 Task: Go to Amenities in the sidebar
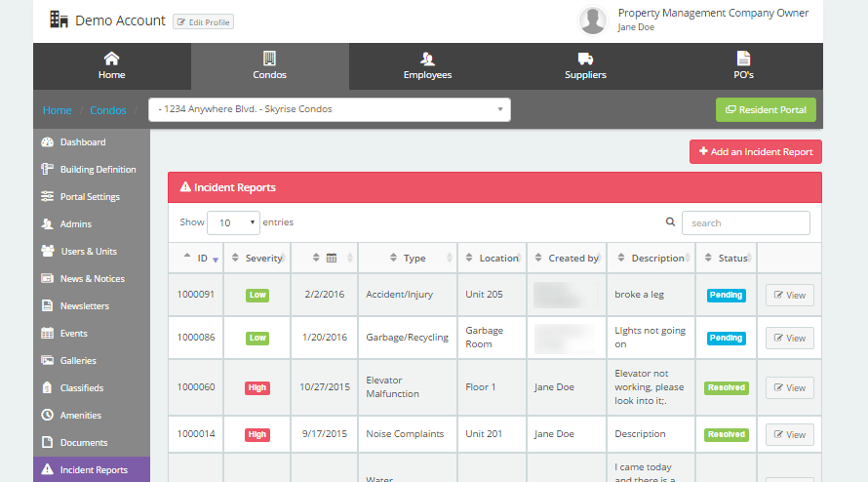coord(81,416)
